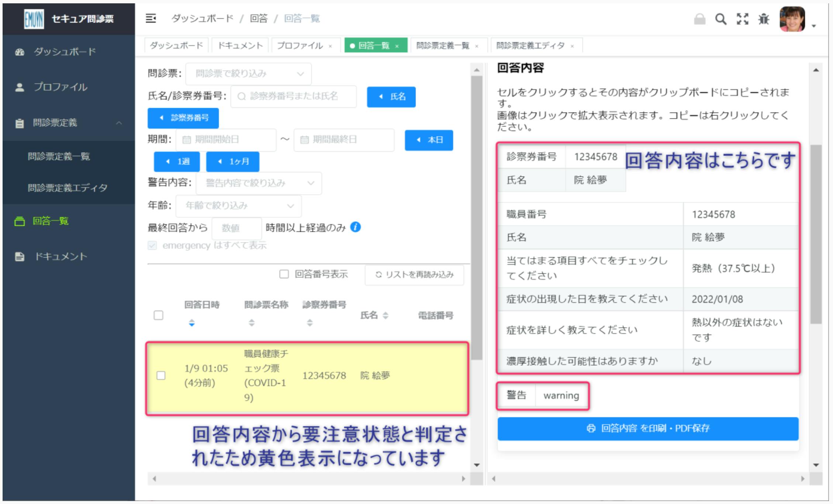
Task: Open ダッシュボード in the sidebar
Action: (65, 52)
